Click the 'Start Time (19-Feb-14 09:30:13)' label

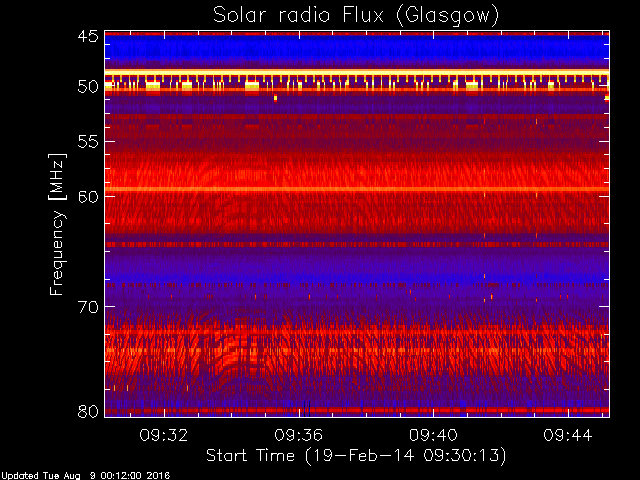tap(356, 456)
